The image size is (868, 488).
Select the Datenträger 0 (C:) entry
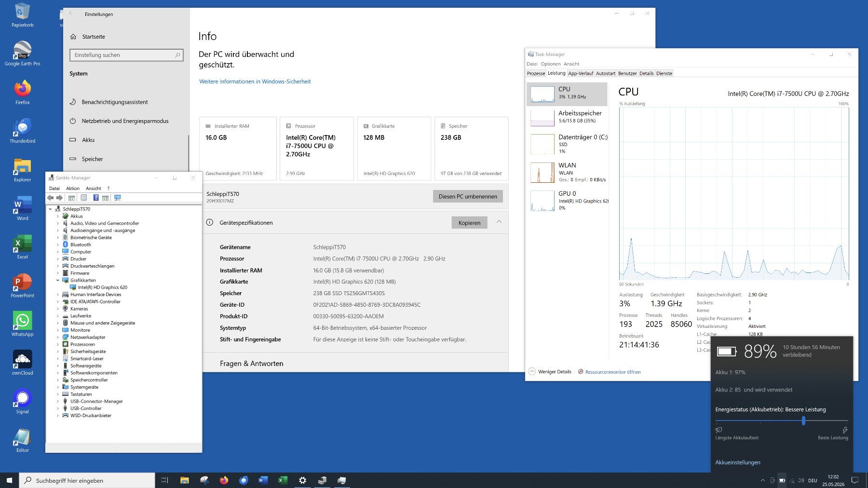[x=567, y=144]
